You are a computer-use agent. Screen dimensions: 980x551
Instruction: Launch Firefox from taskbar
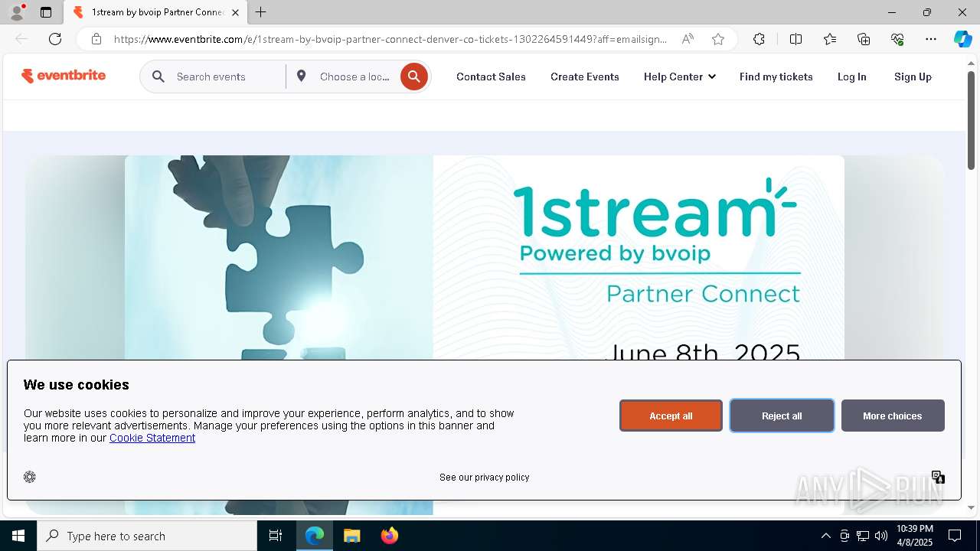point(389,536)
